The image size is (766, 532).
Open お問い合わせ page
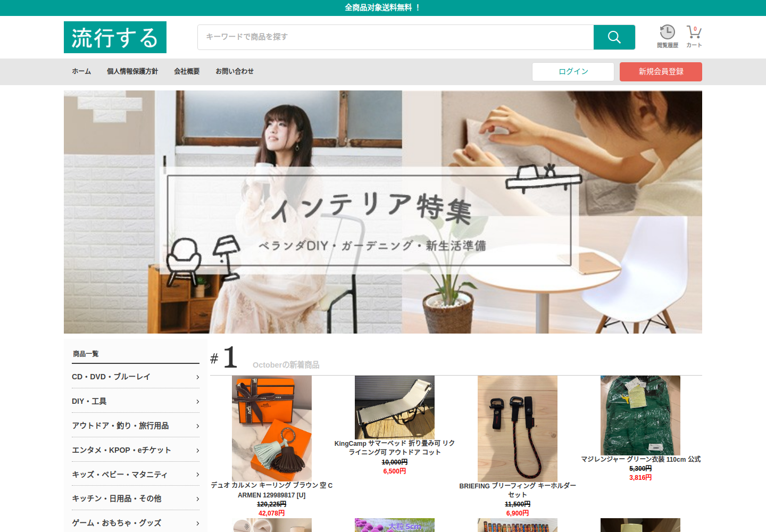tap(235, 71)
